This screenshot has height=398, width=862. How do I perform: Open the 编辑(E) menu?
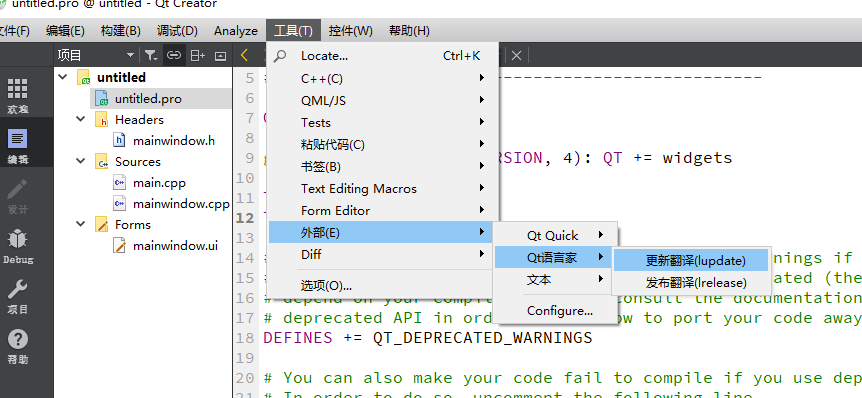[65, 31]
